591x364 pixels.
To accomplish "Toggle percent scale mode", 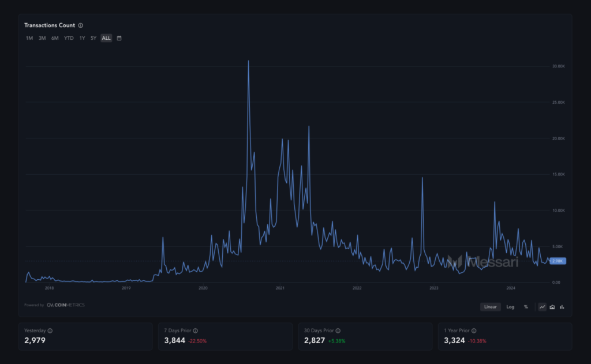I will point(526,307).
